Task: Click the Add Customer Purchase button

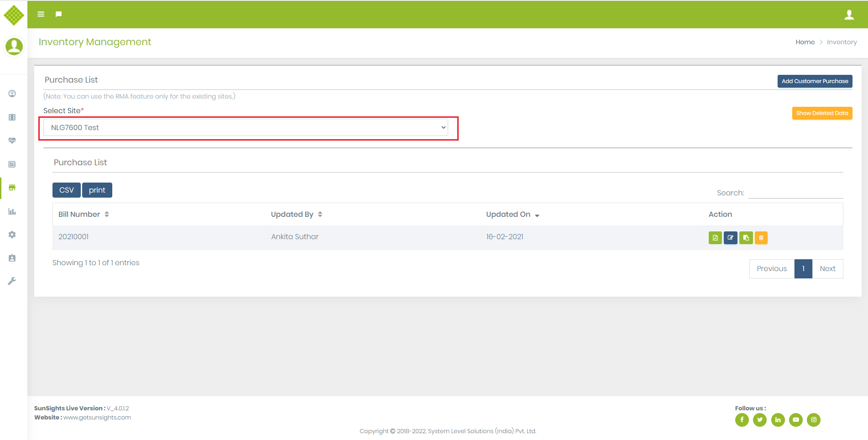Action: pyautogui.click(x=814, y=81)
